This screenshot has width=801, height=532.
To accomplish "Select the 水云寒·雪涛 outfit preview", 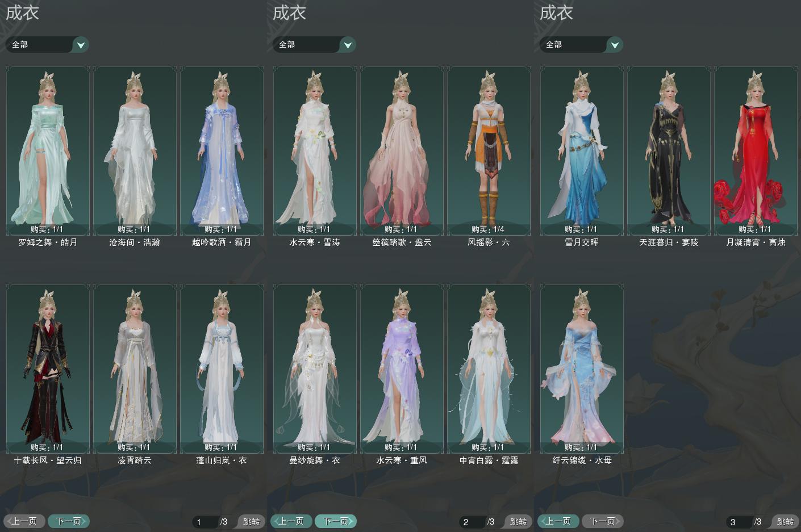I will coord(315,150).
